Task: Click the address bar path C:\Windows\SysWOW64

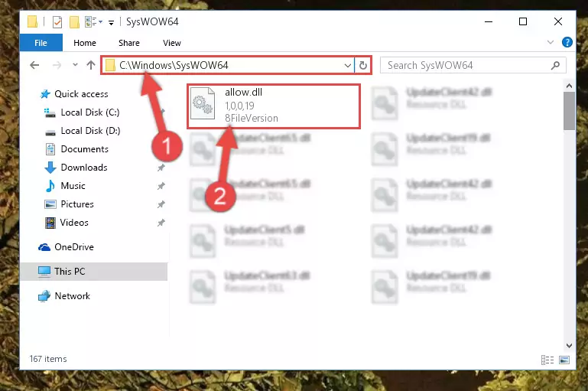Action: coord(174,65)
